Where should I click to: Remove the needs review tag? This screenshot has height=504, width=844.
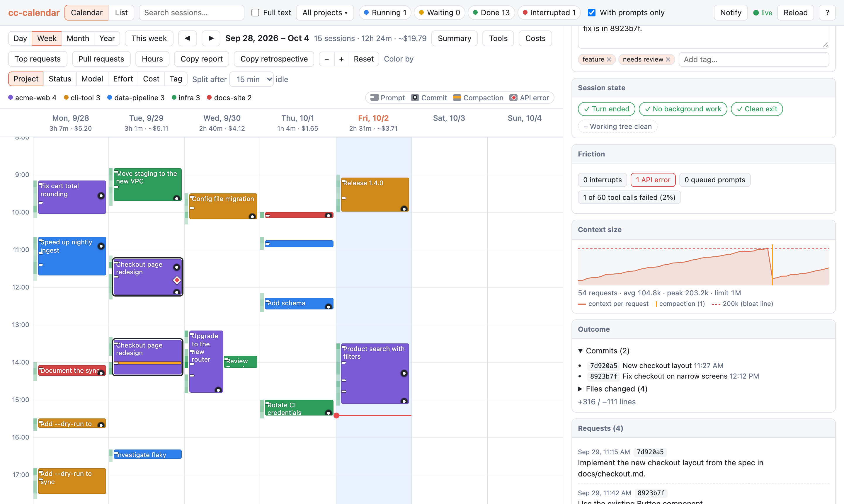[668, 59]
